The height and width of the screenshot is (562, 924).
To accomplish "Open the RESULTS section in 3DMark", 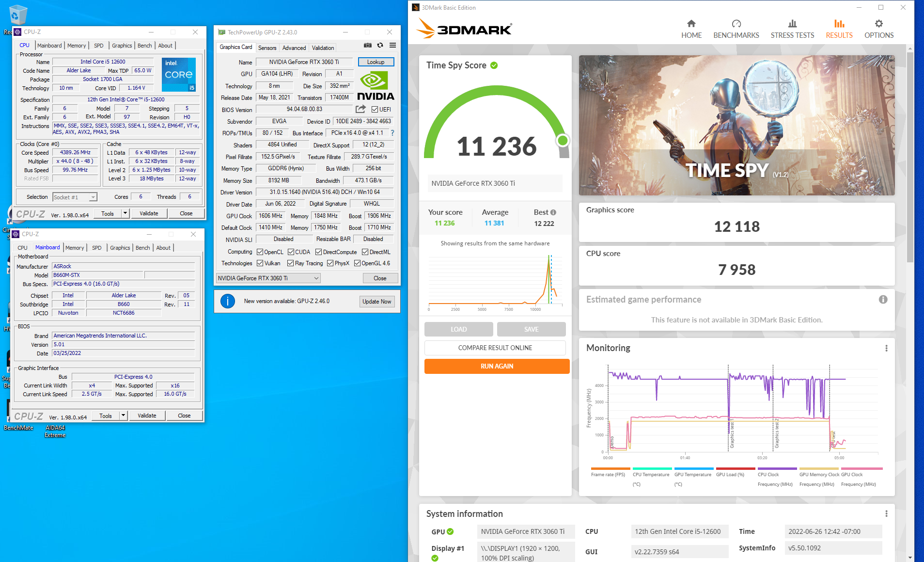I will (x=839, y=29).
